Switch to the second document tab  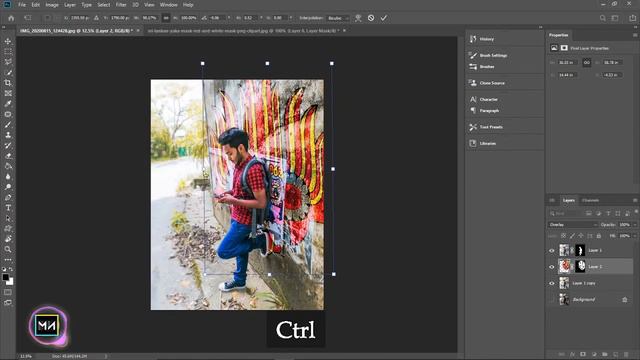243,31
